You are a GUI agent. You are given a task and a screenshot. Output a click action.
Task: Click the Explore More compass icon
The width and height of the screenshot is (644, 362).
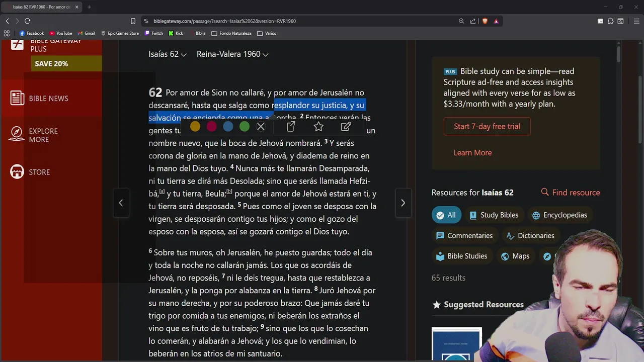17,133
